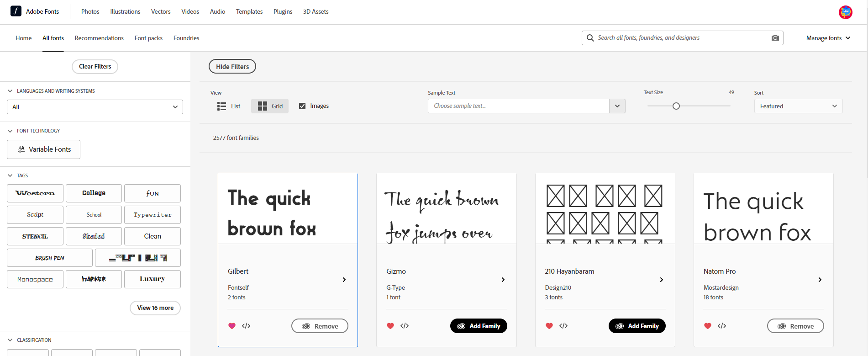Add the Gizmo font family
This screenshot has width=868, height=356.
[478, 326]
